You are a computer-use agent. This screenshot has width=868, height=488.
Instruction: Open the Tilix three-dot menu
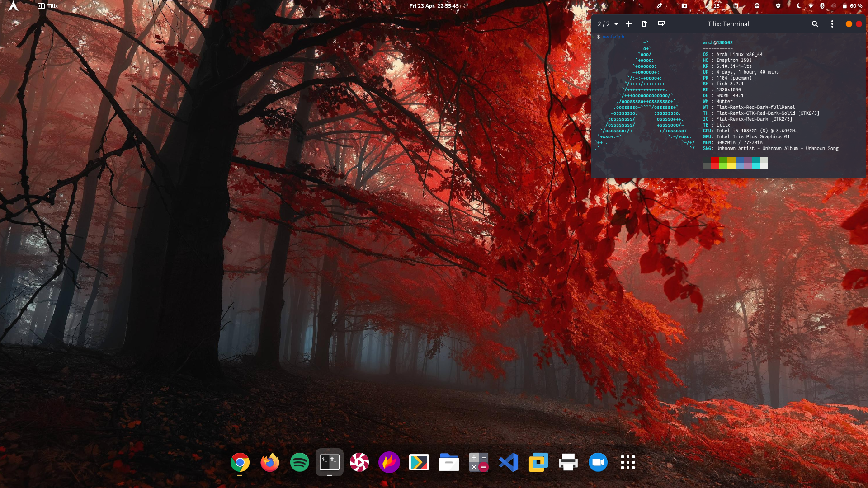tap(832, 24)
